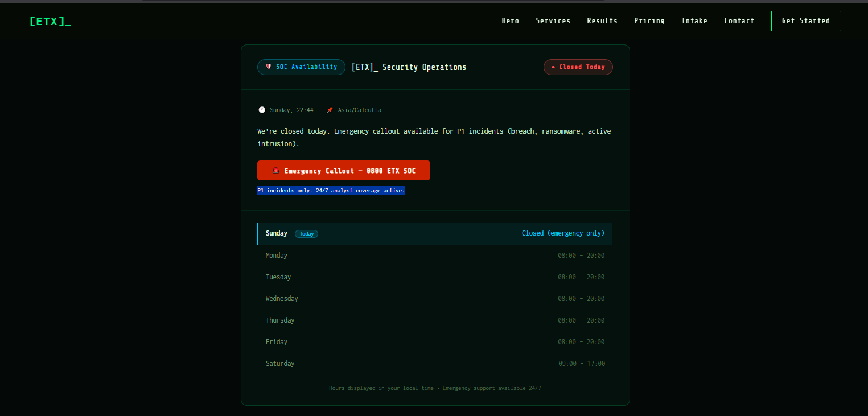Open the Results nav link
This screenshot has width=868, height=416.
[602, 21]
